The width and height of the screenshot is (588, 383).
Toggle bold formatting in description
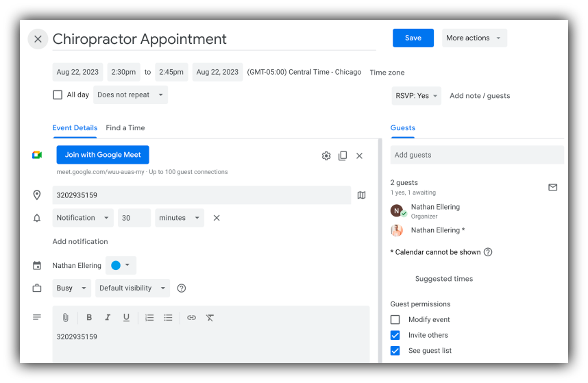point(89,317)
